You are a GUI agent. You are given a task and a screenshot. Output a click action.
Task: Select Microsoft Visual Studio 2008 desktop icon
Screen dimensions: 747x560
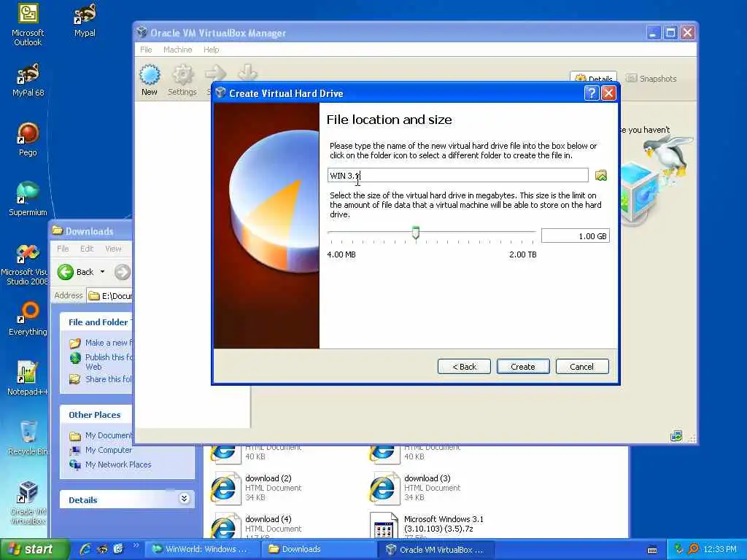[26, 264]
